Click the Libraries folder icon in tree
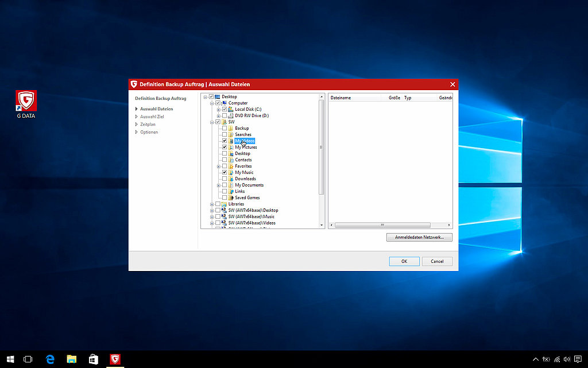588x368 pixels. 224,204
